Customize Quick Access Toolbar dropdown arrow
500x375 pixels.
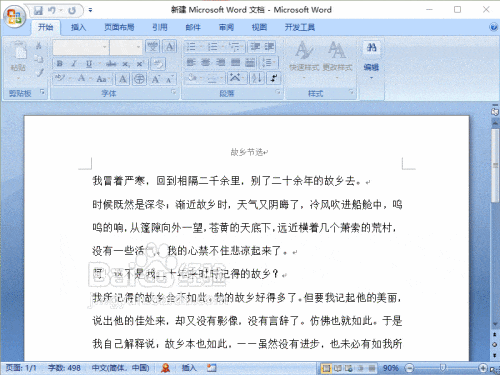tap(90, 11)
